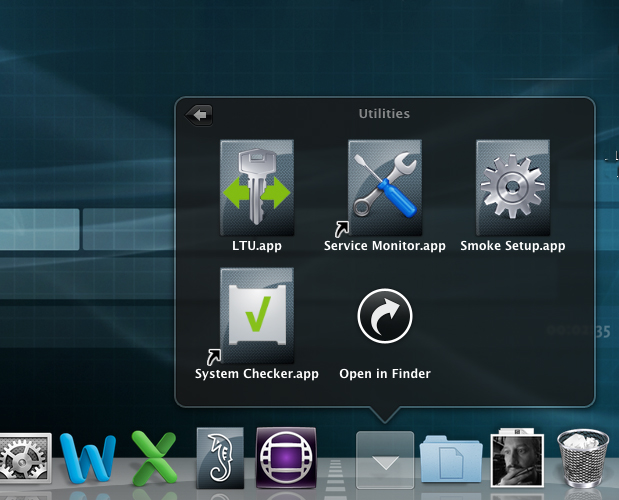Open the portrait photo stack in Dock
619x500 pixels.
517,458
